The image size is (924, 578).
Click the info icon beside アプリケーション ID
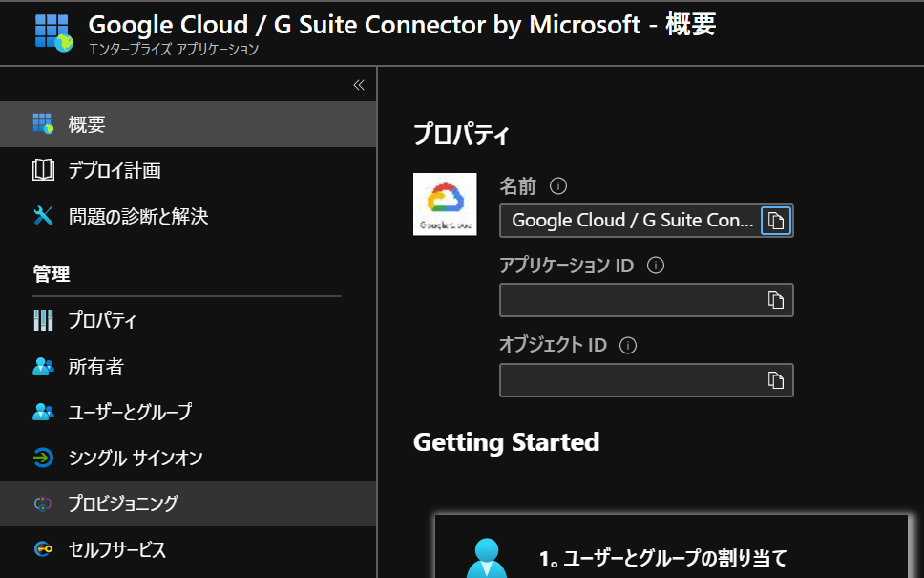pos(656,266)
